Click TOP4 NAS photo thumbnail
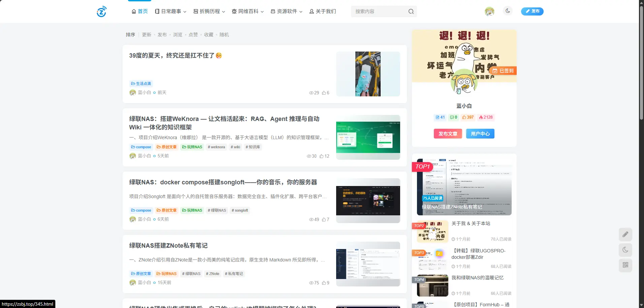Screen dimensions: 644x308 [x=432, y=286]
